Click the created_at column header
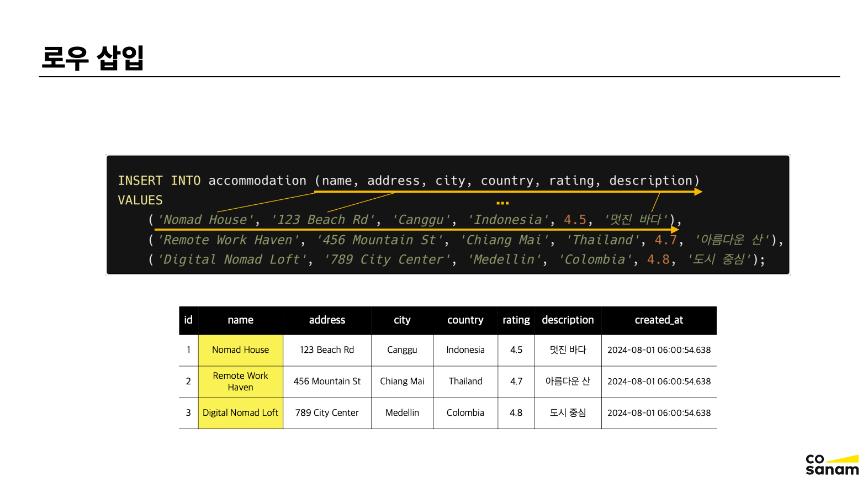The width and height of the screenshot is (868, 498). coord(659,320)
